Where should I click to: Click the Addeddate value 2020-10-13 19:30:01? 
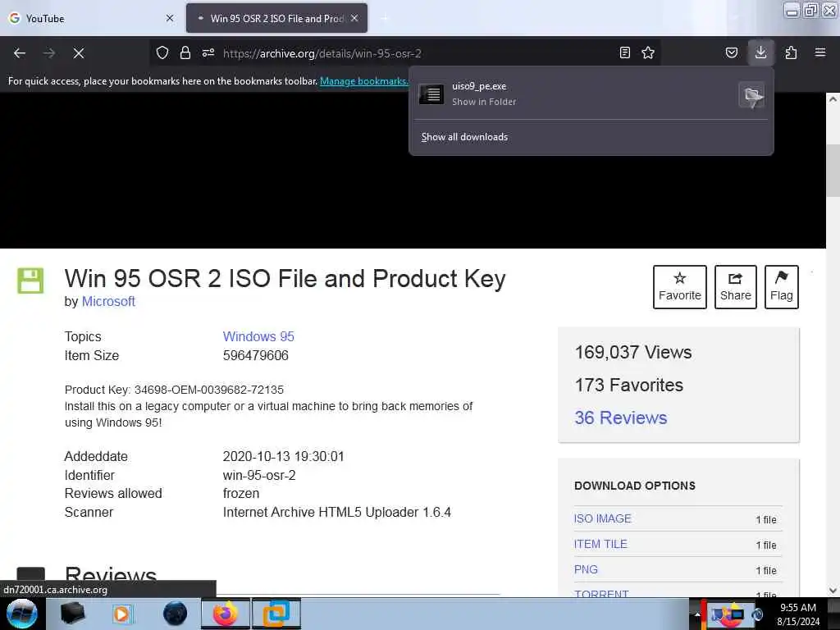tap(283, 456)
